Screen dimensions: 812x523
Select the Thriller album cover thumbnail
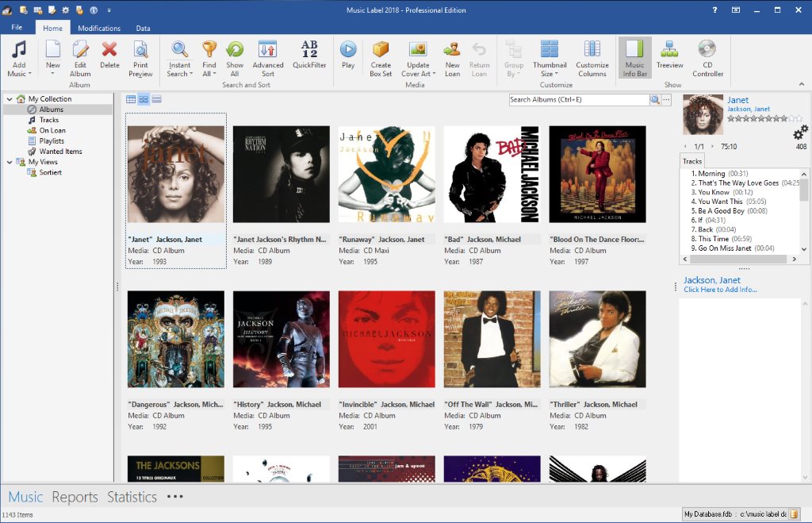[597, 339]
